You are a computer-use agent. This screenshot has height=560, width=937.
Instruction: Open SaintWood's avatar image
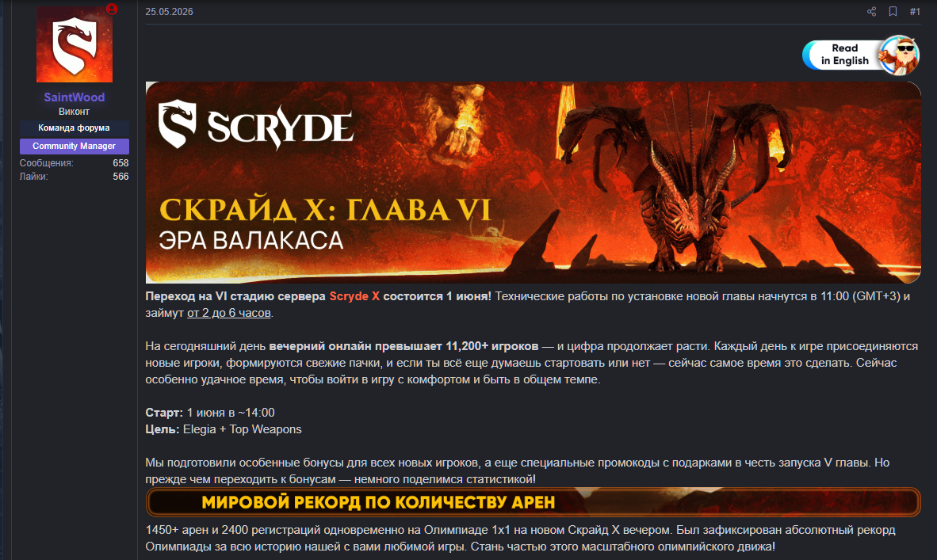coord(74,44)
